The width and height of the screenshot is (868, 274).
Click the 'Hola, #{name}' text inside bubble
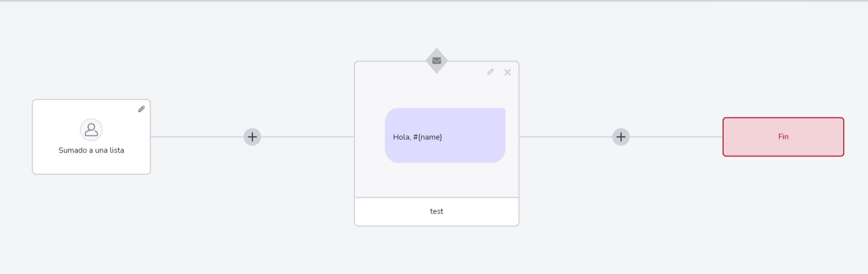click(x=417, y=137)
